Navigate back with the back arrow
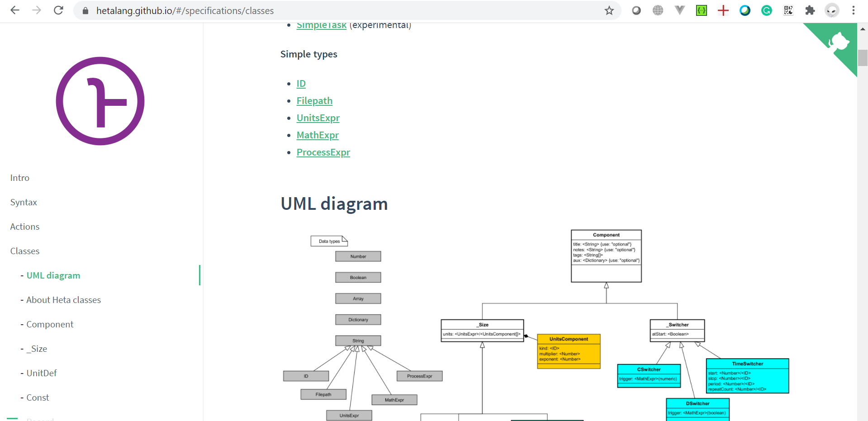 coord(15,10)
